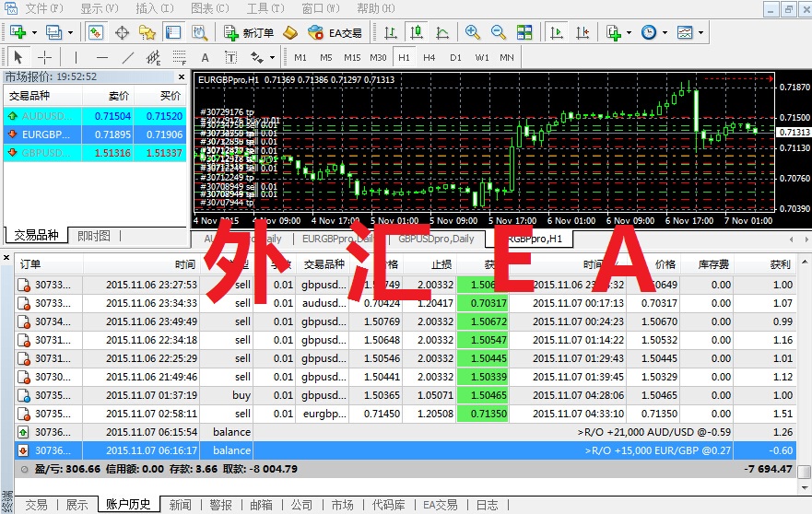812x514 pixels.
Task: Click the templates icon
Action: coord(685,32)
